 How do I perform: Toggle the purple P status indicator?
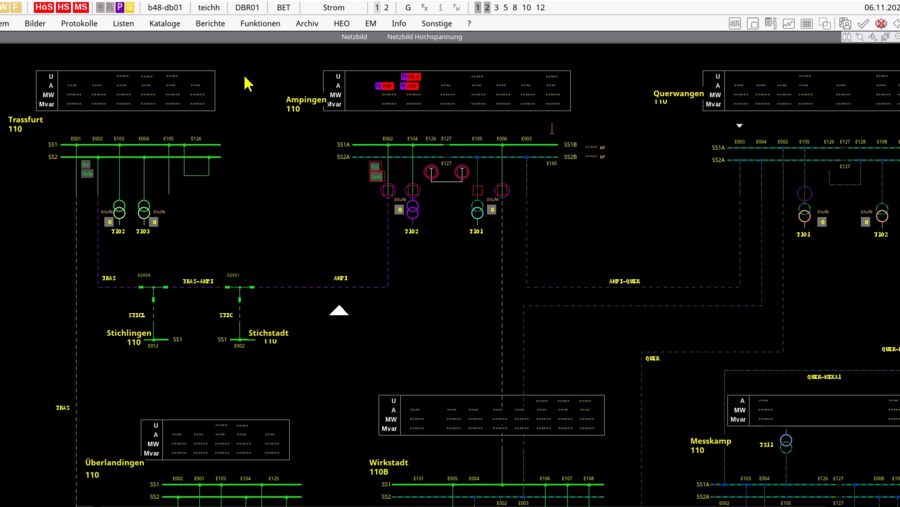click(120, 7)
